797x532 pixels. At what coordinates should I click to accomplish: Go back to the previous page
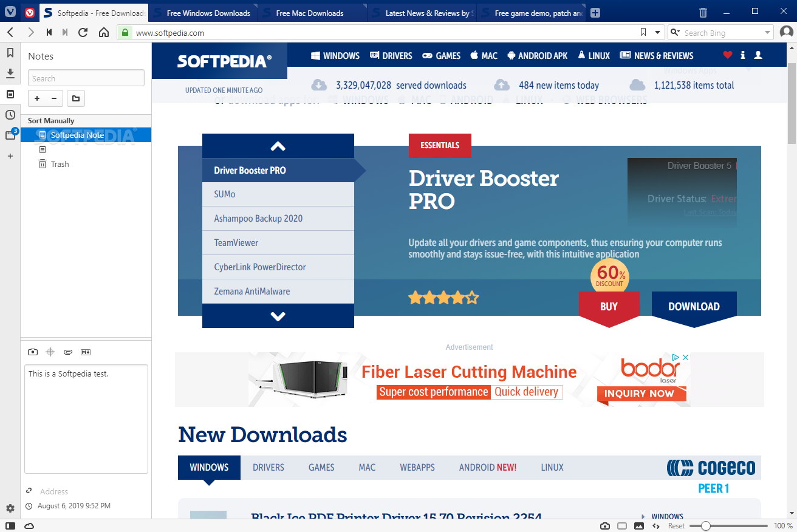[10, 32]
